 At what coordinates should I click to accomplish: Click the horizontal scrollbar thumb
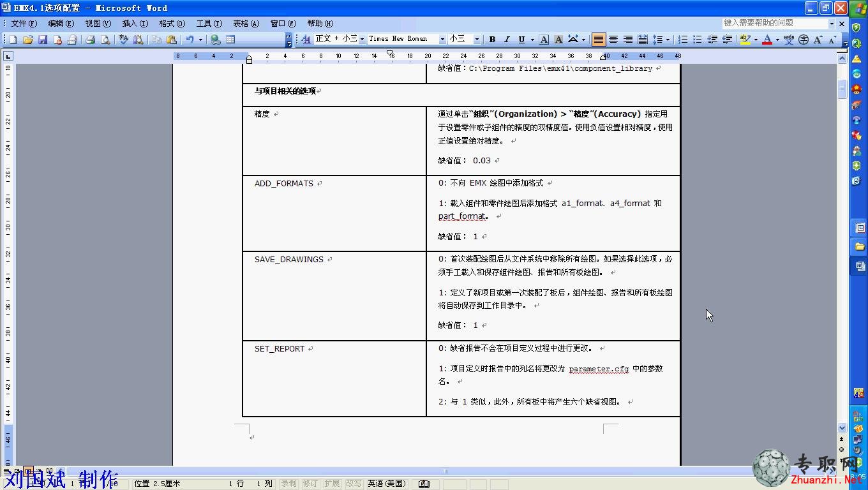445,471
